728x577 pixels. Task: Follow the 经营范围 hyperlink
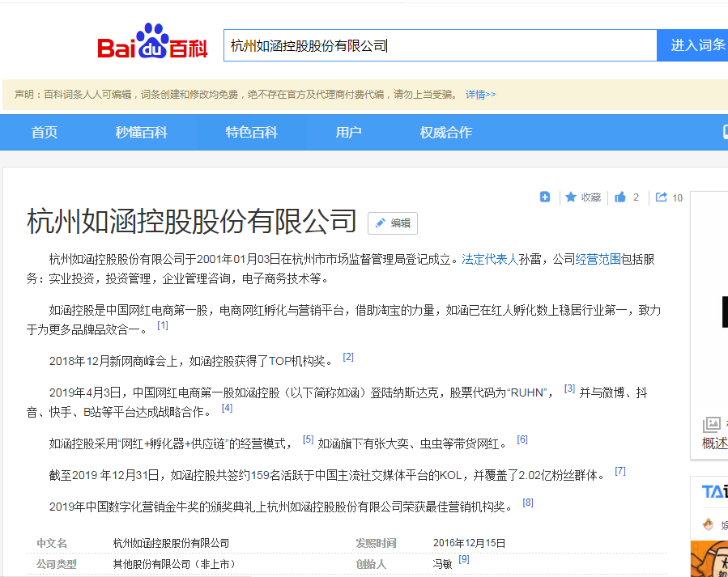(x=598, y=259)
